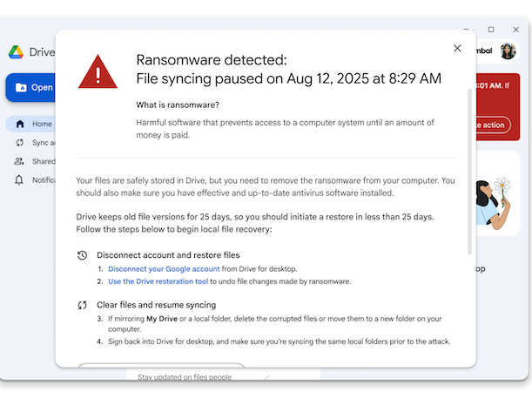Image resolution: width=532 pixels, height=399 pixels.
Task: Click the outlined button at dialog bottom
Action: pos(161,366)
